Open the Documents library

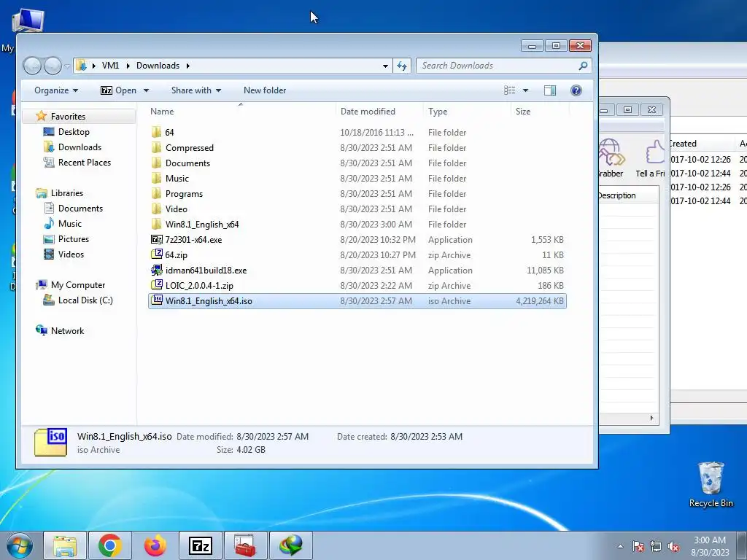(80, 209)
